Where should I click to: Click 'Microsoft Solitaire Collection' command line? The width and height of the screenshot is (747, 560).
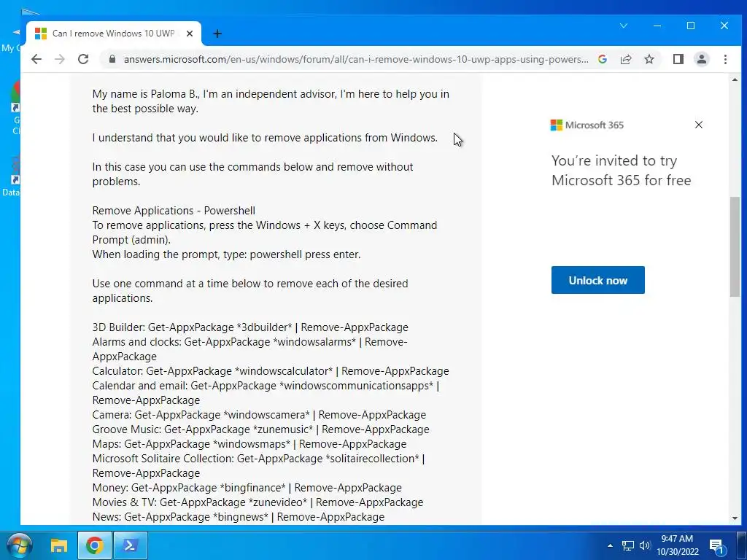[x=258, y=466]
